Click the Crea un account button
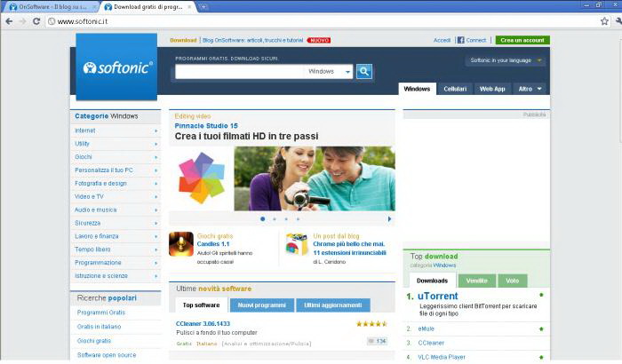Screen dimensions: 622x364 [522, 40]
